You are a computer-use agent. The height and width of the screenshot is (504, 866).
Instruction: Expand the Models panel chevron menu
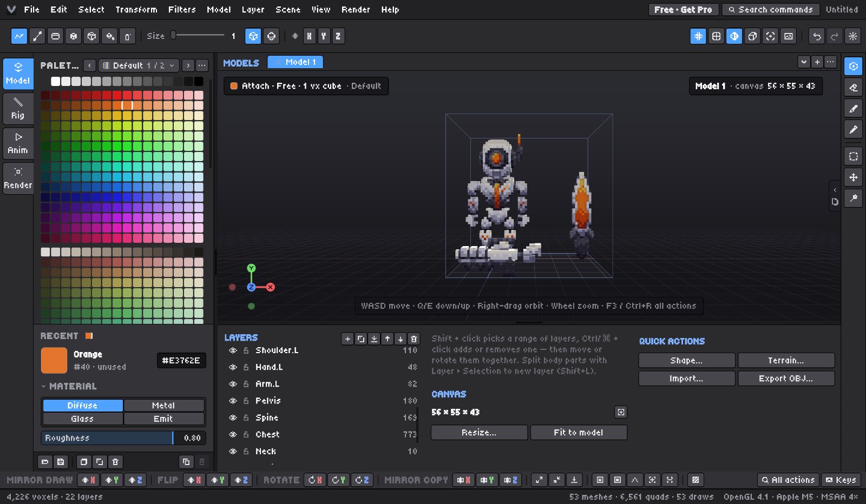804,62
